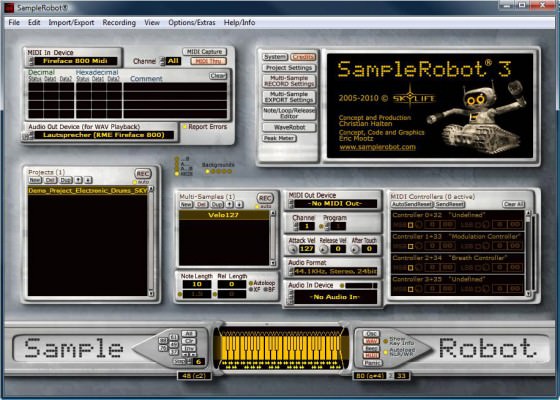Select the 37-key keyboard range button
560x400 pixels.
tap(174, 352)
